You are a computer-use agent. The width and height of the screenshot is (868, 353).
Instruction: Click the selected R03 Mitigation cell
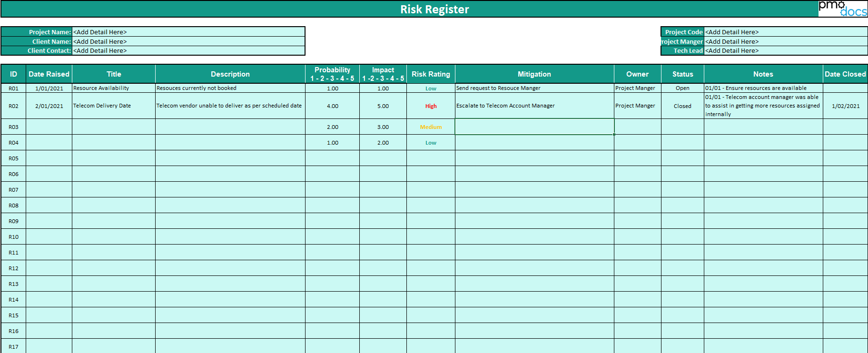(x=534, y=127)
